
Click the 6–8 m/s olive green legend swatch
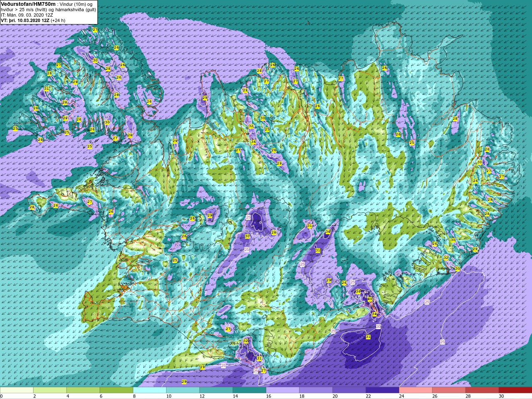[116, 390]
